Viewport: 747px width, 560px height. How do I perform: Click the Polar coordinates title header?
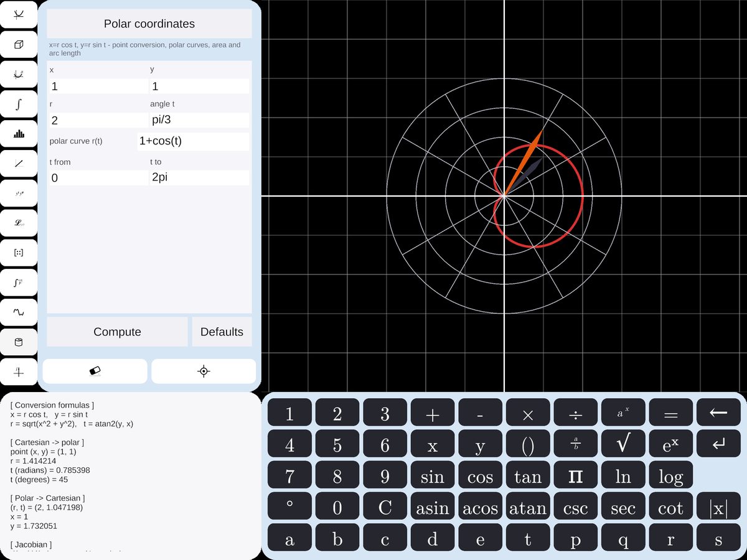(149, 24)
